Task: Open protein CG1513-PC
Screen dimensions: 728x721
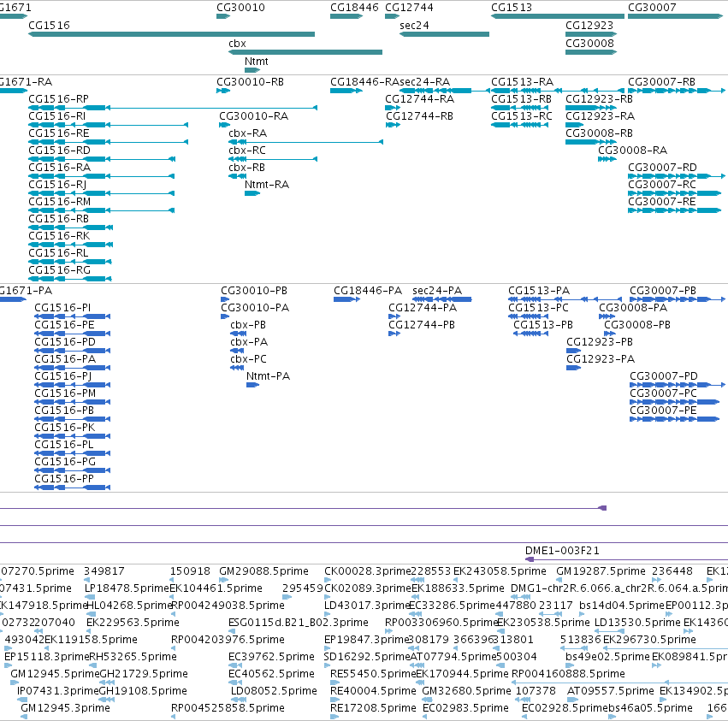Action: [x=539, y=308]
